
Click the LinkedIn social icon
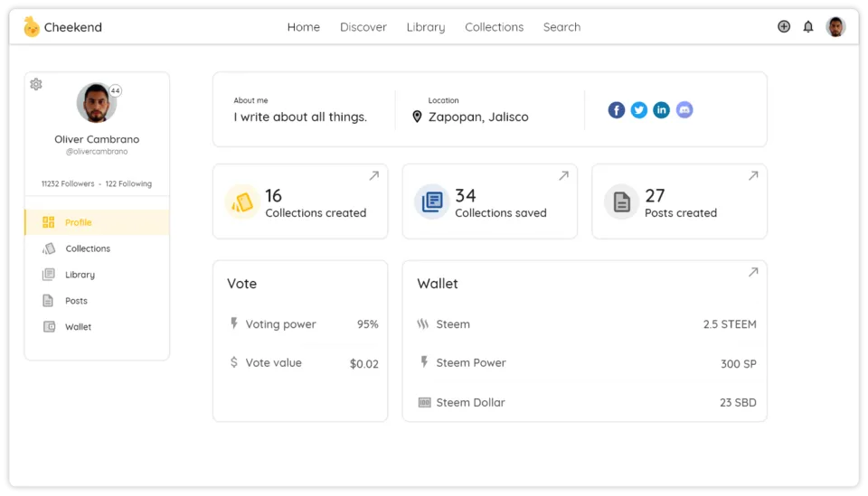coord(662,110)
